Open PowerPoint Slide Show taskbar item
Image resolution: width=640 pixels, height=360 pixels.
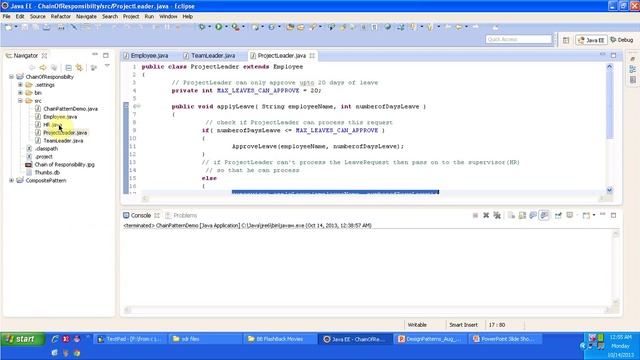pyautogui.click(x=504, y=339)
